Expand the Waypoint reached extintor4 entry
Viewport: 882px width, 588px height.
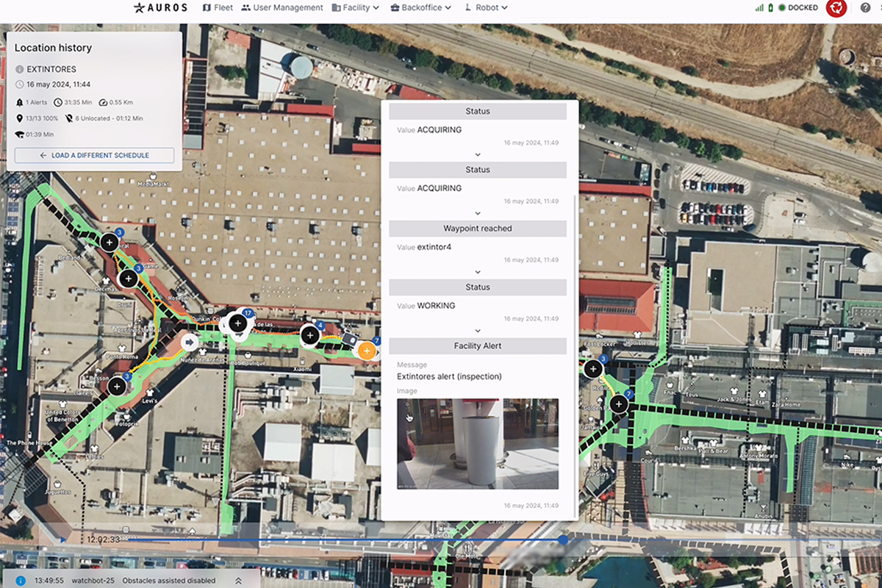click(x=477, y=272)
